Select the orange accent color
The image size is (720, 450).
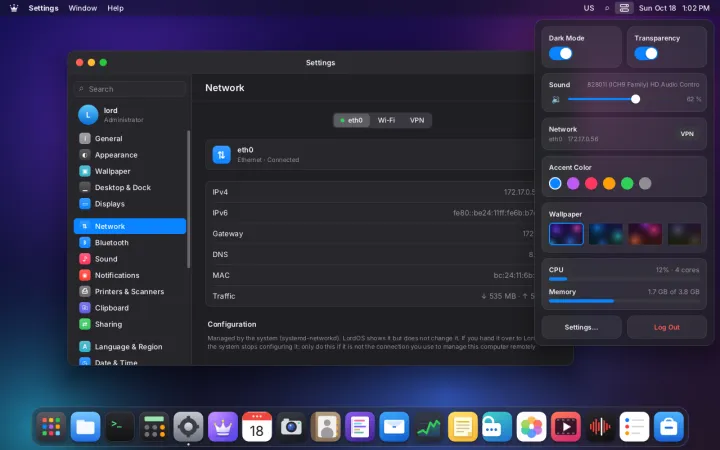click(609, 184)
